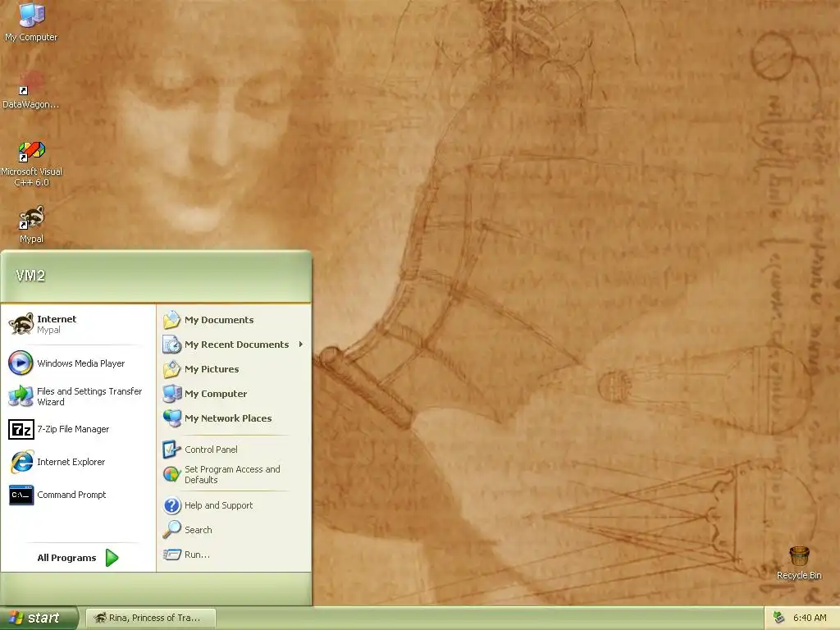
Task: Expand the My Recent Documents submenu arrow
Action: (x=301, y=345)
